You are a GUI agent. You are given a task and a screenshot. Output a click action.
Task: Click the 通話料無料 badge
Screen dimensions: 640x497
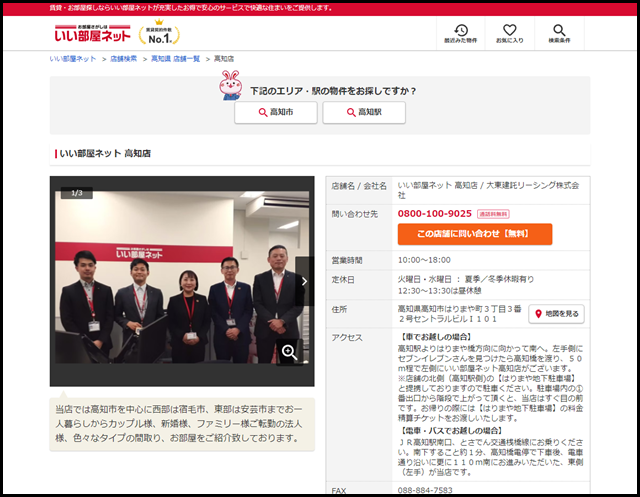pos(493,214)
